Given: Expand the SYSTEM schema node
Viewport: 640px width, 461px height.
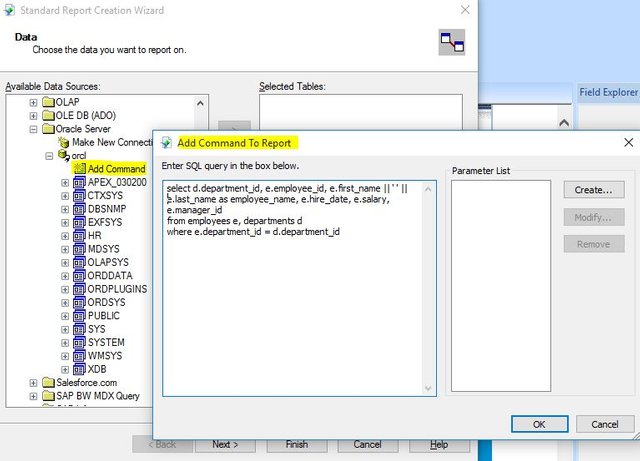Looking at the screenshot, I should (x=65, y=343).
